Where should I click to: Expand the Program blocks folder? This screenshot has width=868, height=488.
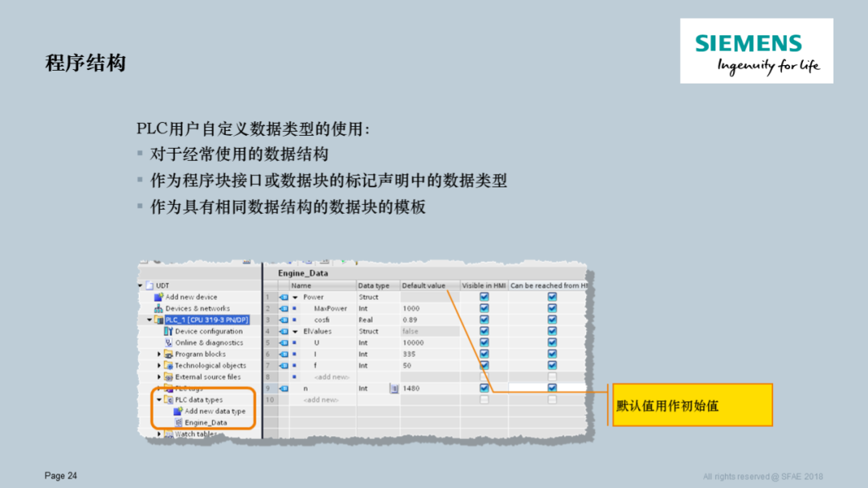click(158, 354)
